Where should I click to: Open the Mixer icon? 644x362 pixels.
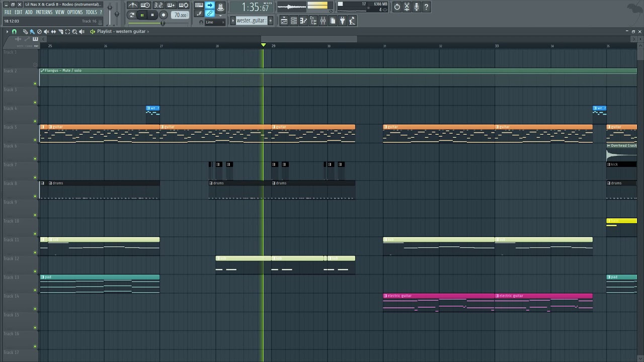click(323, 21)
